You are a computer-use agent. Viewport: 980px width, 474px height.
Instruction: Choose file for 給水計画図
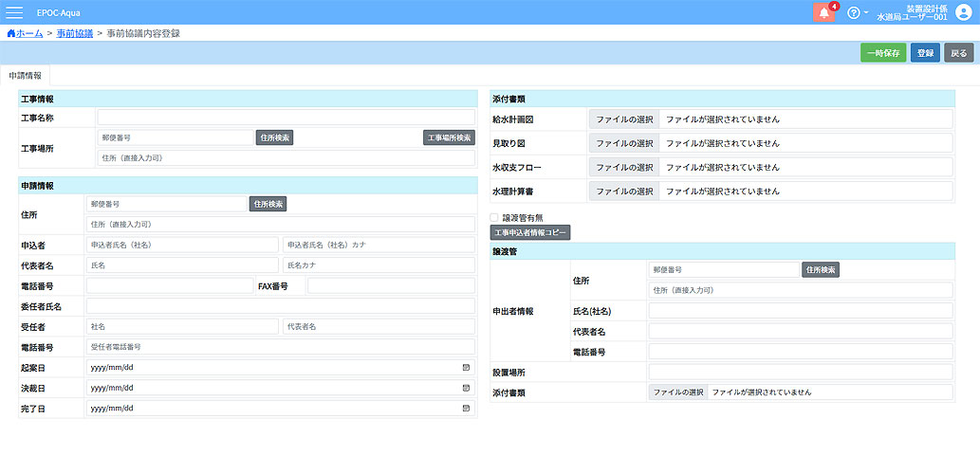[x=624, y=119]
